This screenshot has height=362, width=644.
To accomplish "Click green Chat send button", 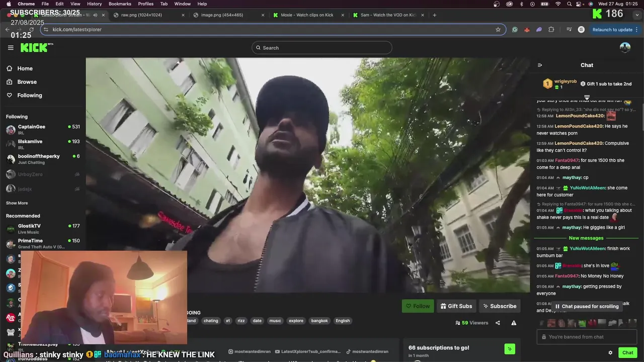I will coord(627,352).
